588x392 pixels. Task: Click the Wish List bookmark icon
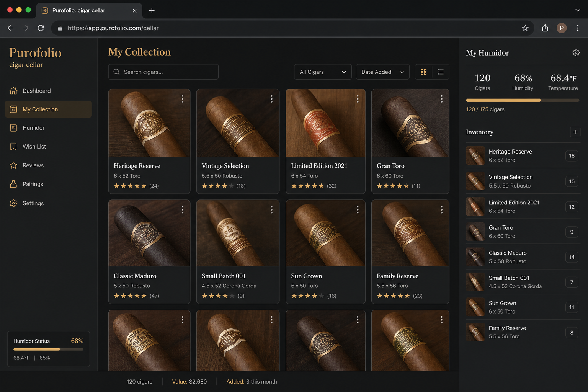pos(13,147)
